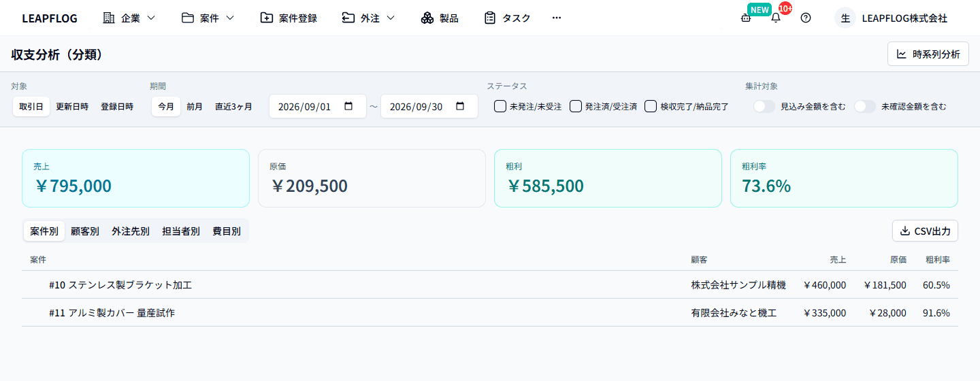Open row #11 アルミ製カバー 量産試作
Screen dimensions: 980x381
tap(490, 312)
